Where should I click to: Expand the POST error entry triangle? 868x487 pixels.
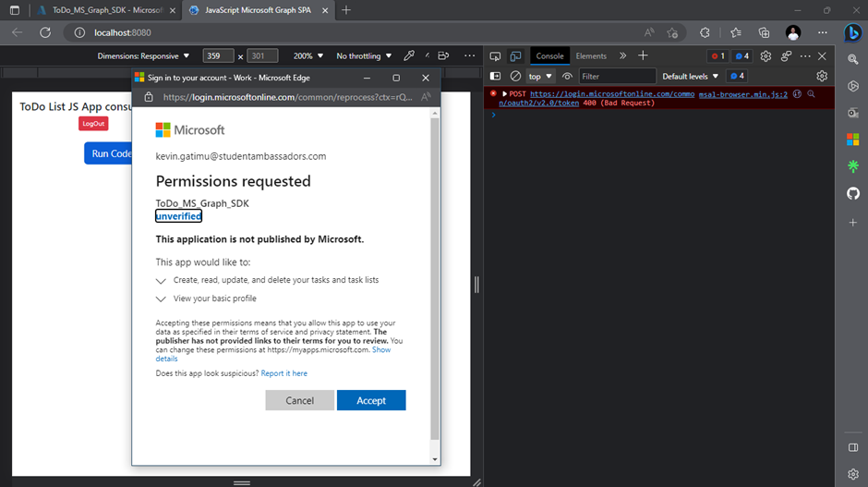[504, 93]
